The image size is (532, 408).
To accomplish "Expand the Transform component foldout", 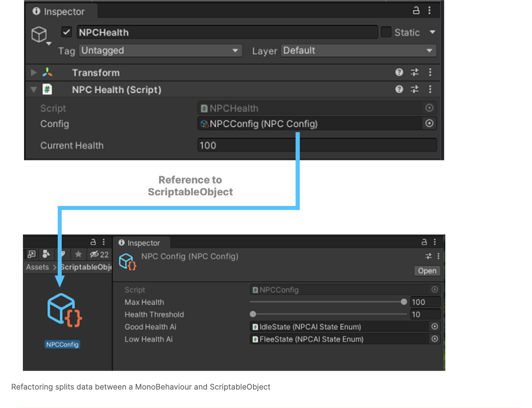I will point(34,73).
